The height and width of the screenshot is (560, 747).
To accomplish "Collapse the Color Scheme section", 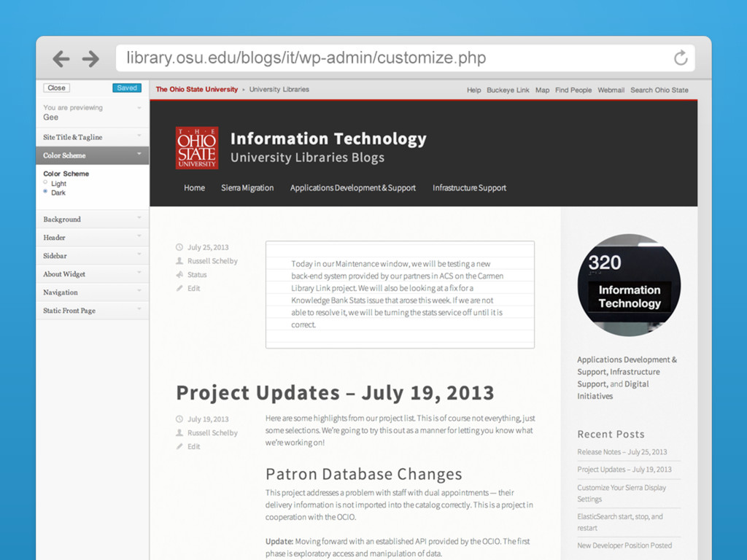I will [93, 155].
